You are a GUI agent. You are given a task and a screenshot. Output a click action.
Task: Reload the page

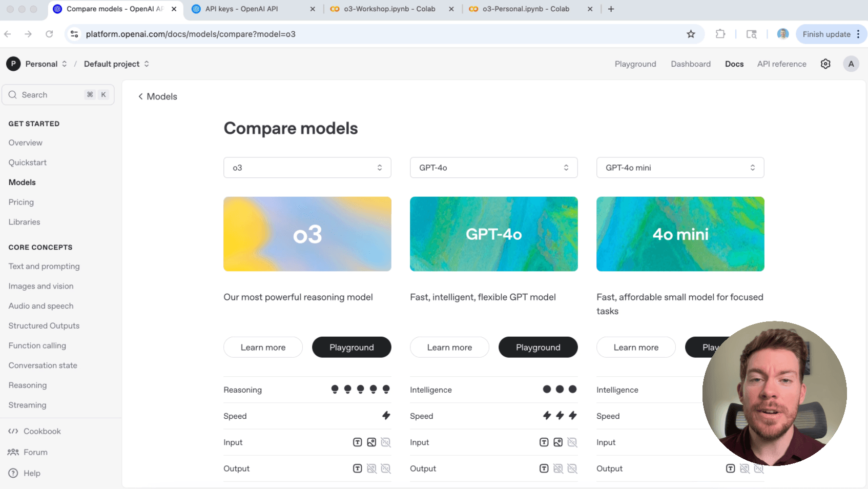coord(49,34)
